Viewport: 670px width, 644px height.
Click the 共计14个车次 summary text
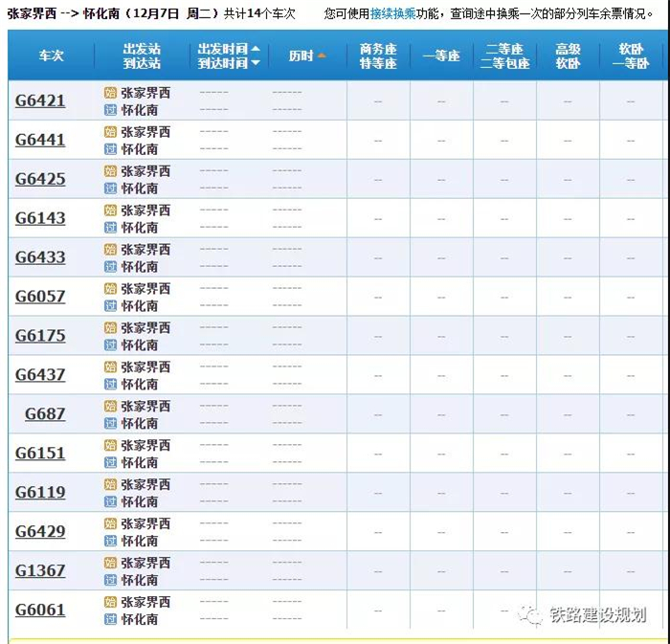point(259,13)
